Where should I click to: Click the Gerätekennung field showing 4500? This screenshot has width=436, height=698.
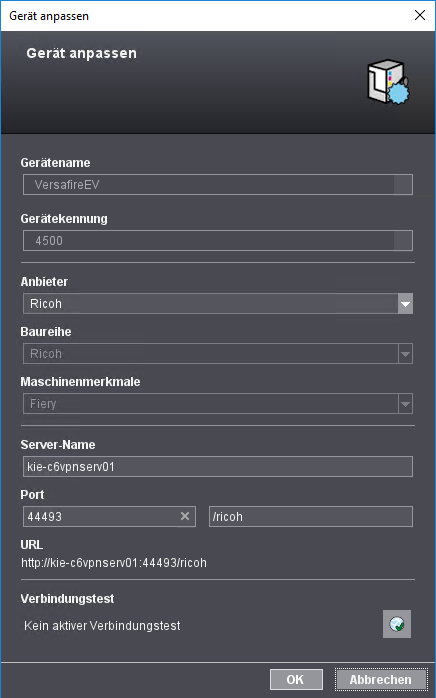[218, 240]
